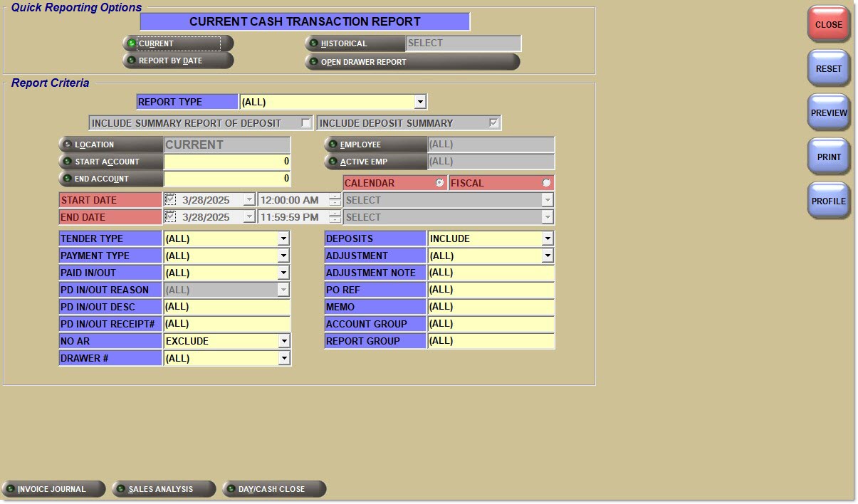Click the PRINT button

point(828,156)
